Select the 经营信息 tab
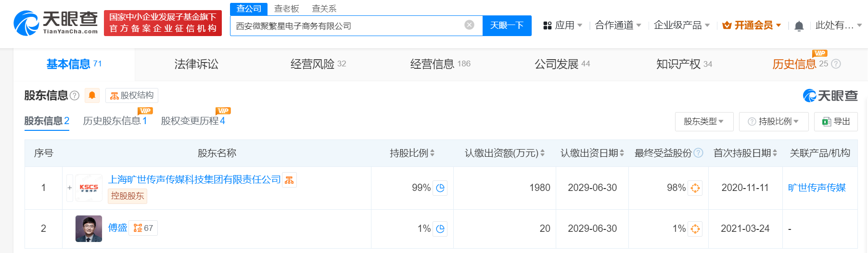 point(440,64)
